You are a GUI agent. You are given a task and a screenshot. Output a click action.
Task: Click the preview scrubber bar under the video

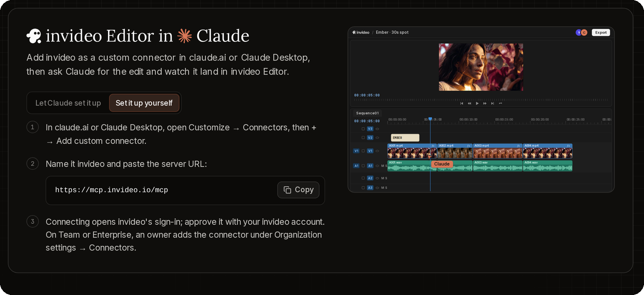tap(481, 99)
